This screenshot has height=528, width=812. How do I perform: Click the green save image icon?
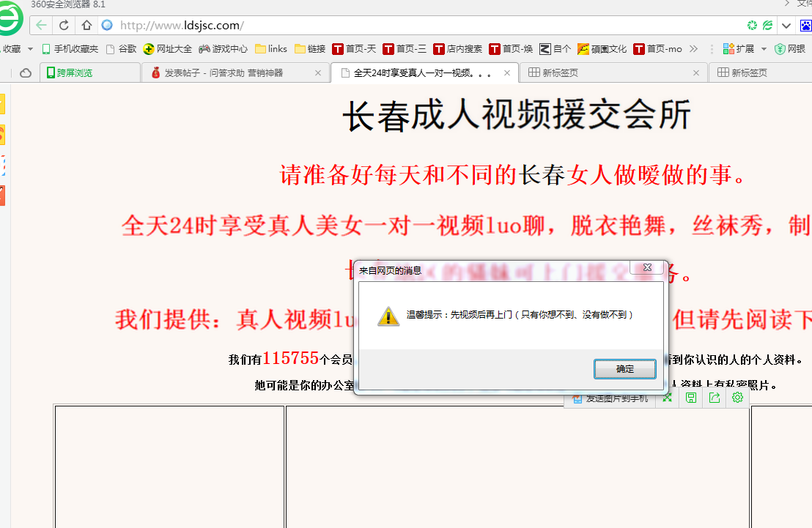click(690, 398)
